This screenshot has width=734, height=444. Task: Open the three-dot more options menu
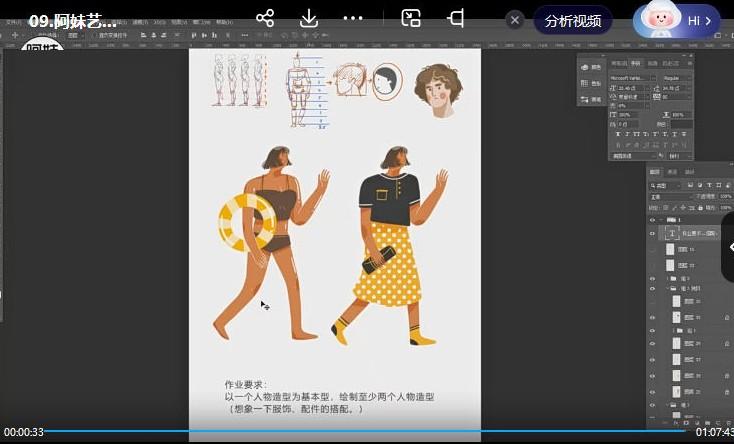click(353, 19)
